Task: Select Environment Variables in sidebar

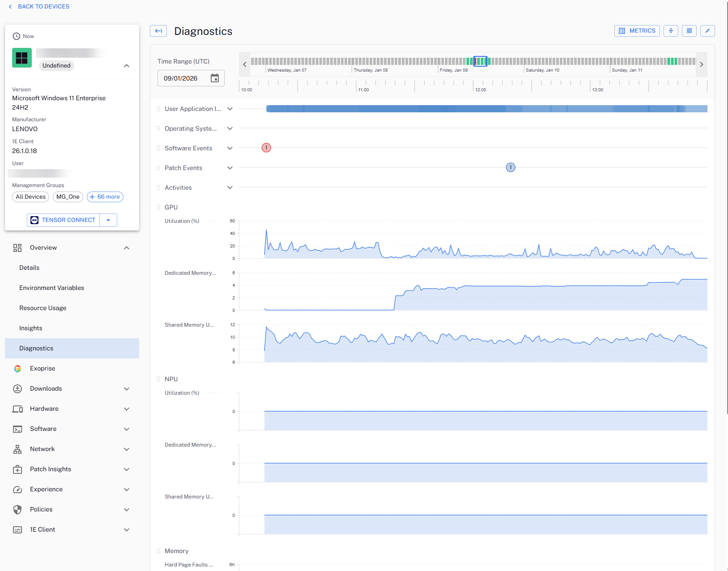Action: click(x=51, y=288)
